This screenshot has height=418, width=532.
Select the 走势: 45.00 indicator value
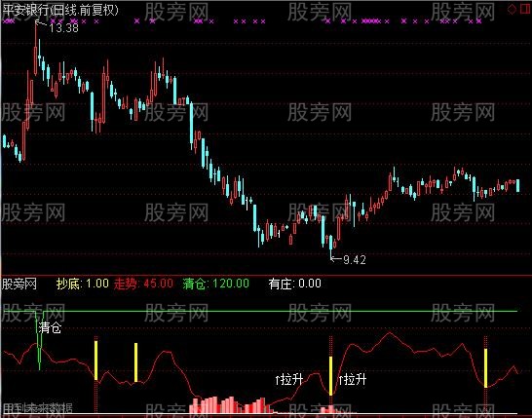[x=143, y=284]
